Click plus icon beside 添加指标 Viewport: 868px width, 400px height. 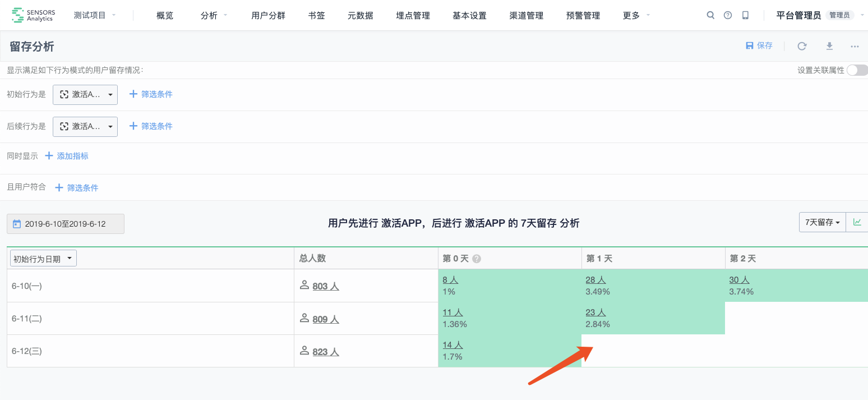49,155
